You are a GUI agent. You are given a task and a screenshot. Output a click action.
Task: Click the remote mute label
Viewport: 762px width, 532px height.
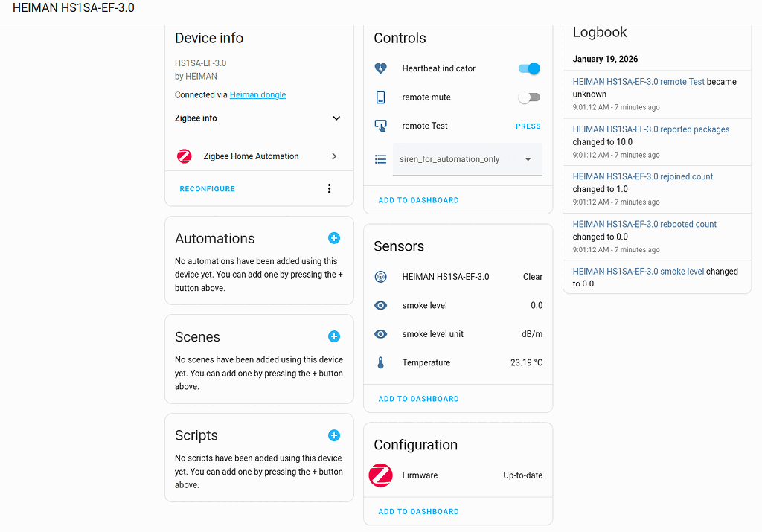pos(426,97)
